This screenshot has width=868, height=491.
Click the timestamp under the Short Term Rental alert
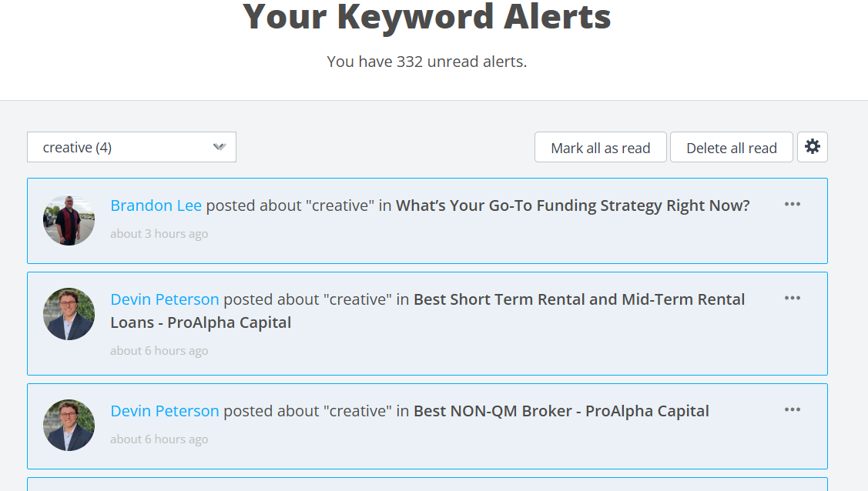point(159,351)
